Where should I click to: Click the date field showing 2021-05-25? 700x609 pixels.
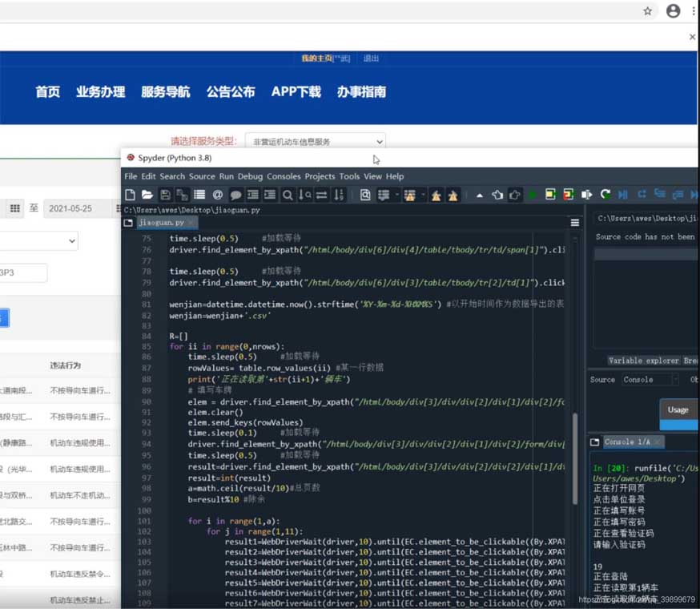[x=70, y=208]
